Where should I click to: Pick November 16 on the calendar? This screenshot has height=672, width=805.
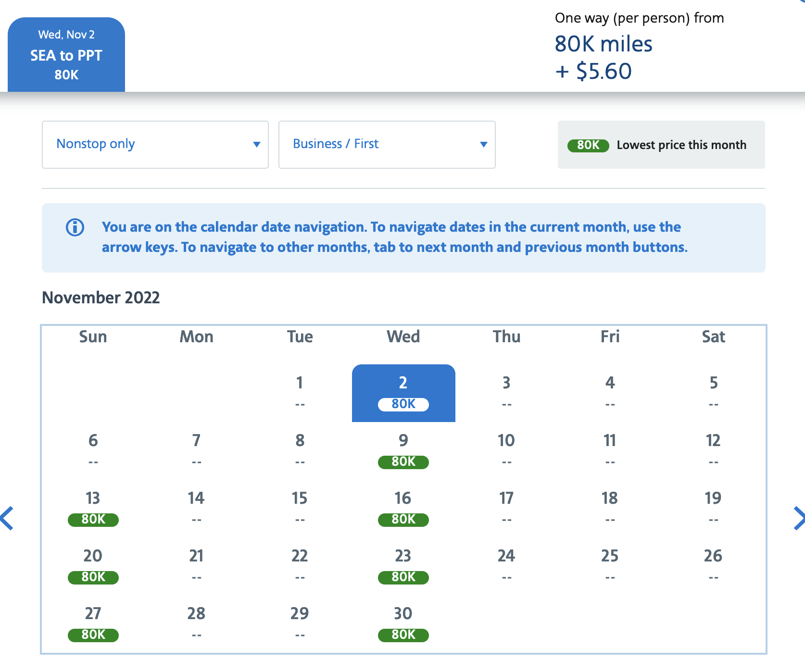(x=403, y=508)
